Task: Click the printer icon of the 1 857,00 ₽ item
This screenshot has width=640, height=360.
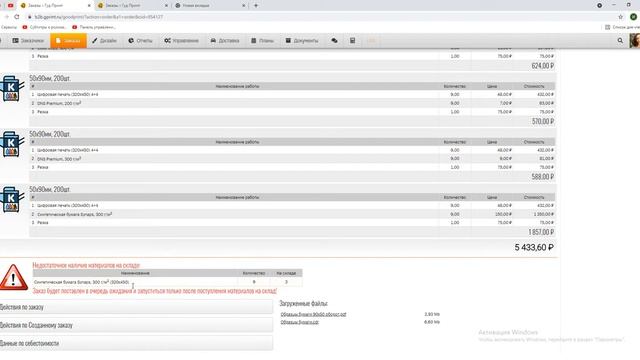Action: pyautogui.click(x=11, y=200)
